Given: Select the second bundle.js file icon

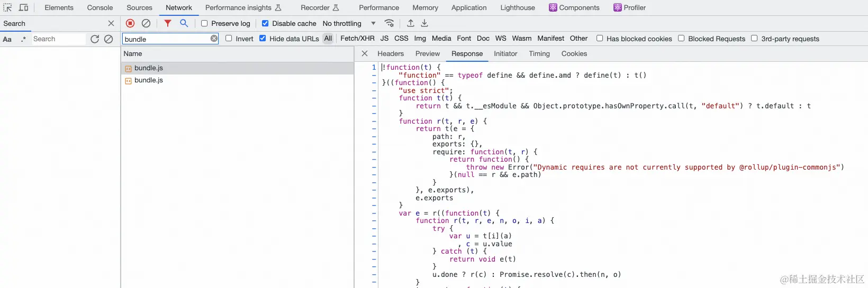Looking at the screenshot, I should (128, 80).
